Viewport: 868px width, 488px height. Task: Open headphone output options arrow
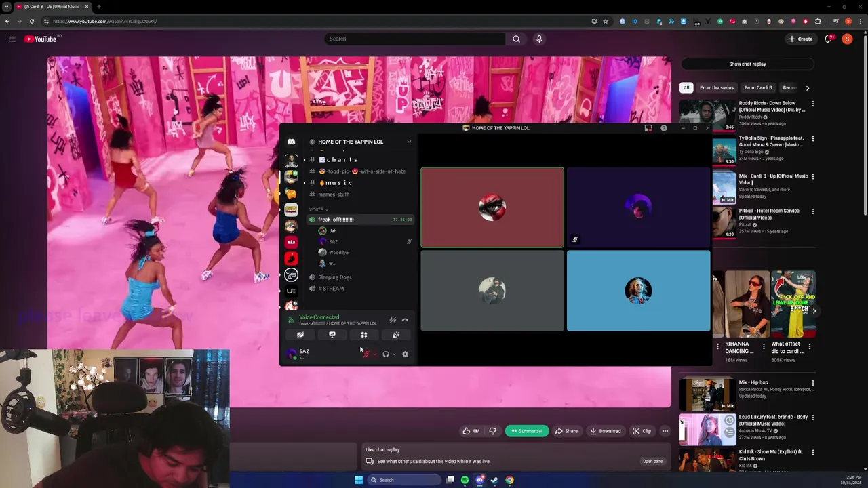394,354
